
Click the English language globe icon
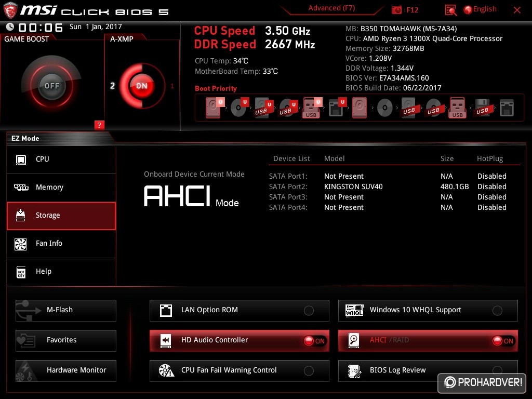click(x=468, y=10)
